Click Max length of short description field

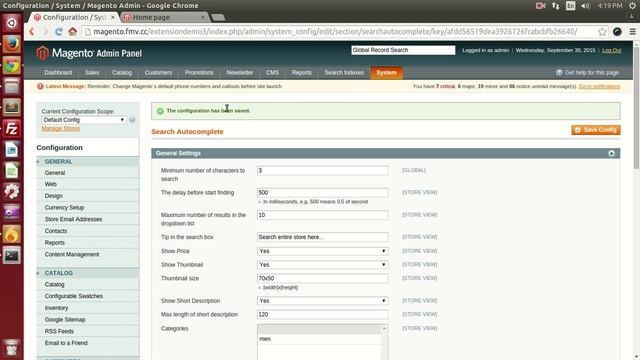[322, 315]
